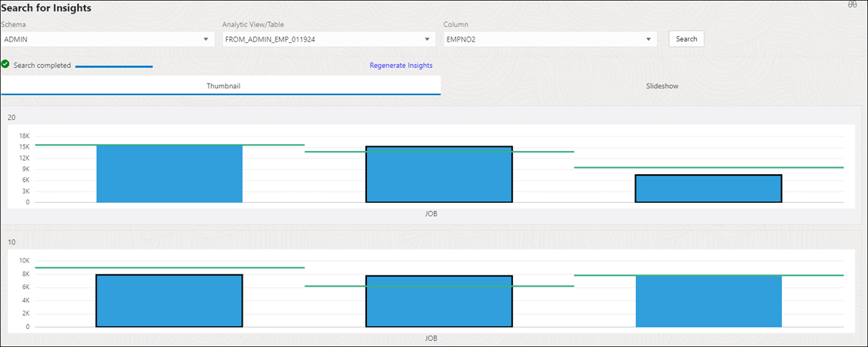
Task: Click the Analytic View/Table dropdown arrow
Action: (426, 39)
